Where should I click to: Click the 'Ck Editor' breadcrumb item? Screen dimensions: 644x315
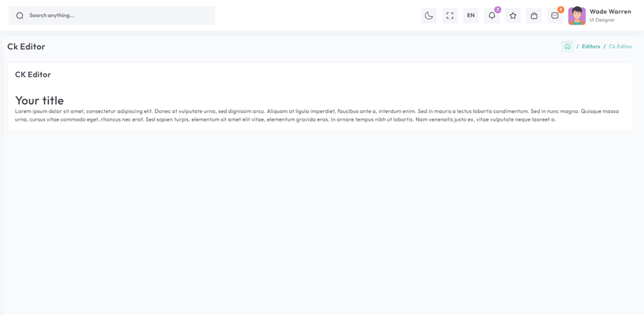point(620,47)
